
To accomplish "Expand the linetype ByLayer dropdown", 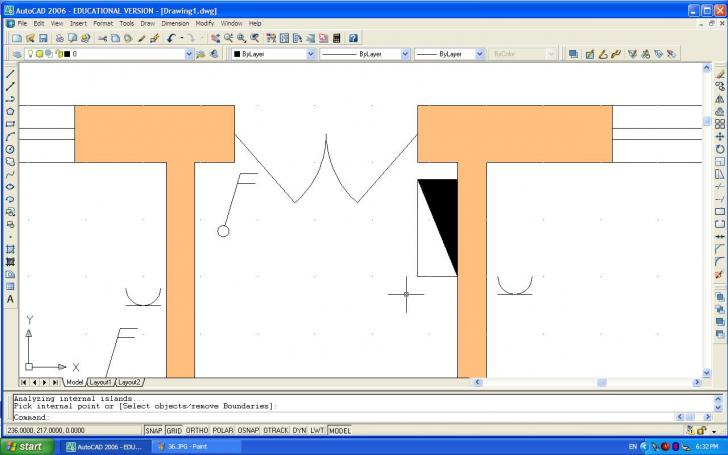I will pos(405,54).
